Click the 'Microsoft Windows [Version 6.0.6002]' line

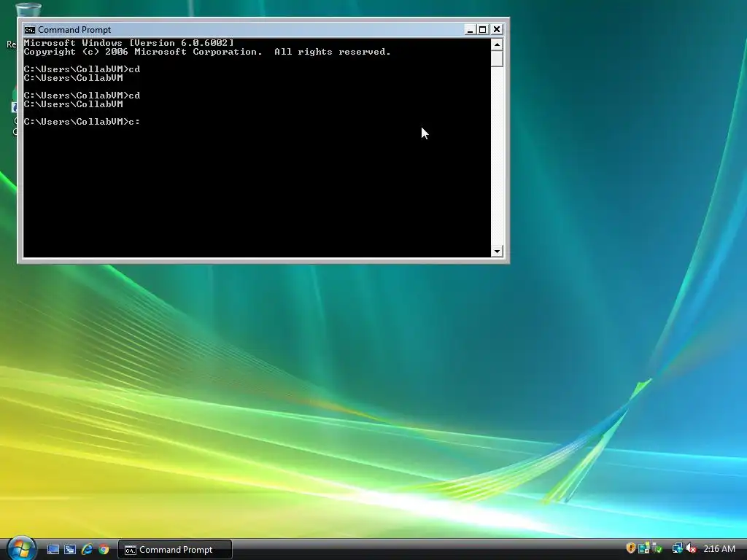(128, 43)
